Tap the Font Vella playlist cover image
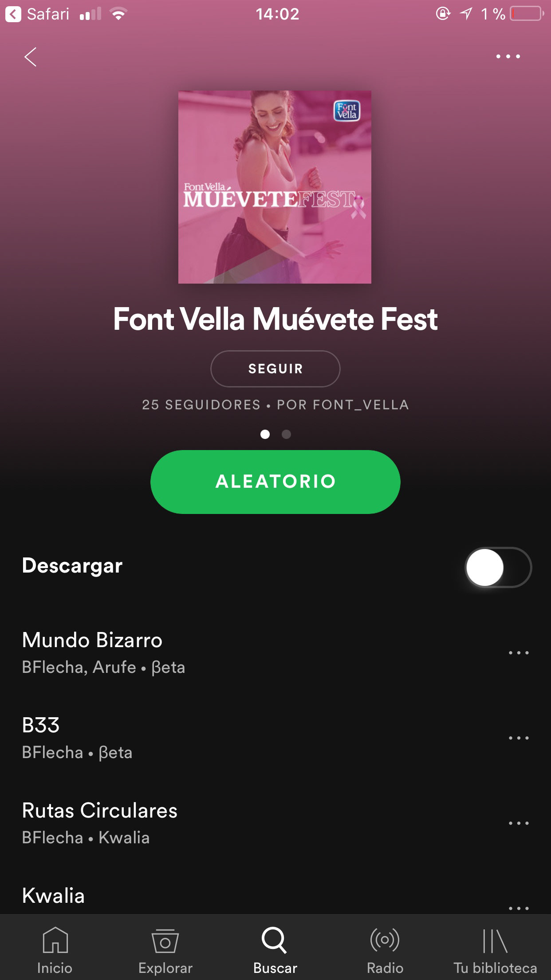Viewport: 551px width, 980px height. tap(275, 187)
